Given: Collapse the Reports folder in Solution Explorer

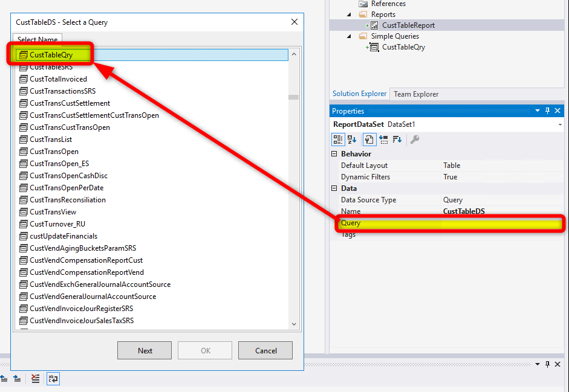Looking at the screenshot, I should coord(349,14).
